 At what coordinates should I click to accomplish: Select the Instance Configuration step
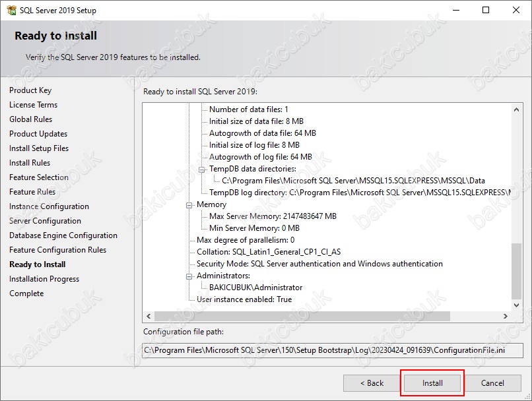click(49, 206)
